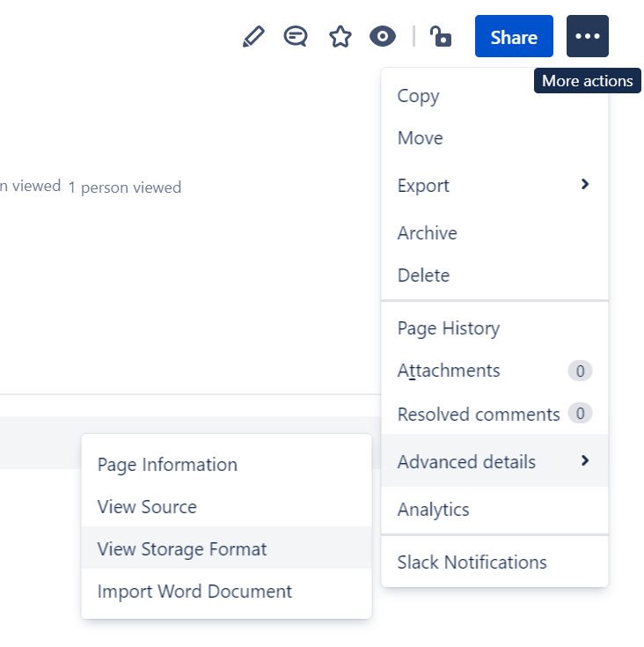This screenshot has width=644, height=647.
Task: Expand the Advanced details submenu
Action: pyautogui.click(x=494, y=461)
